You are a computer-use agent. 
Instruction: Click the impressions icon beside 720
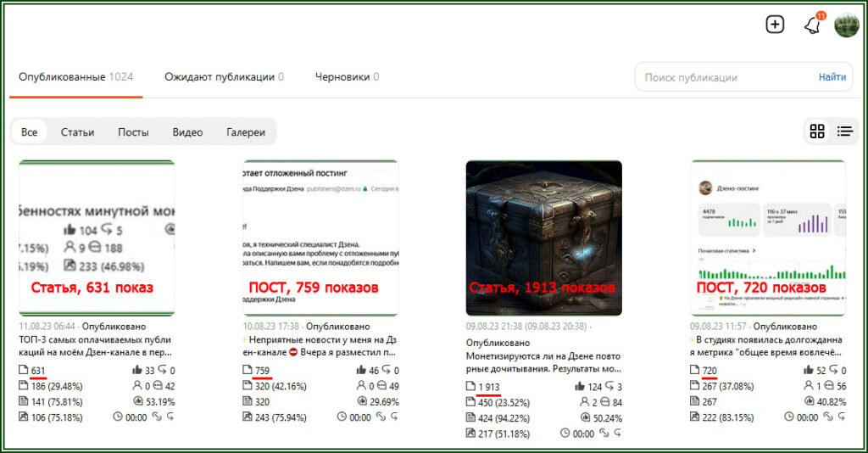[695, 369]
